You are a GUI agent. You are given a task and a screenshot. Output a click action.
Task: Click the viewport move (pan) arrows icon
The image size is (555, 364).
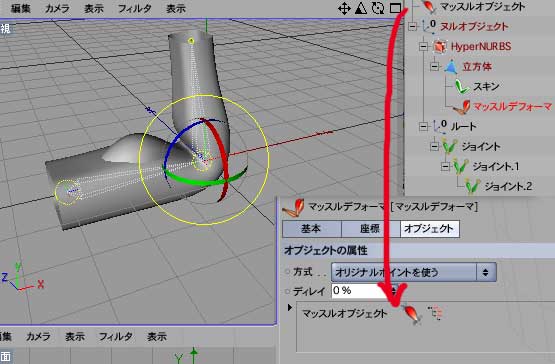tap(344, 8)
